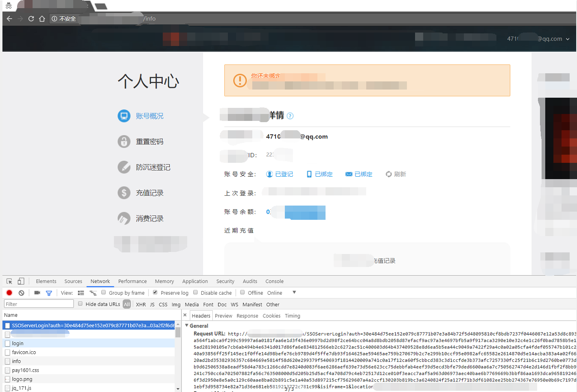This screenshot has width=577, height=392.
Task: Select the favicon.ico request row
Action: 89,352
